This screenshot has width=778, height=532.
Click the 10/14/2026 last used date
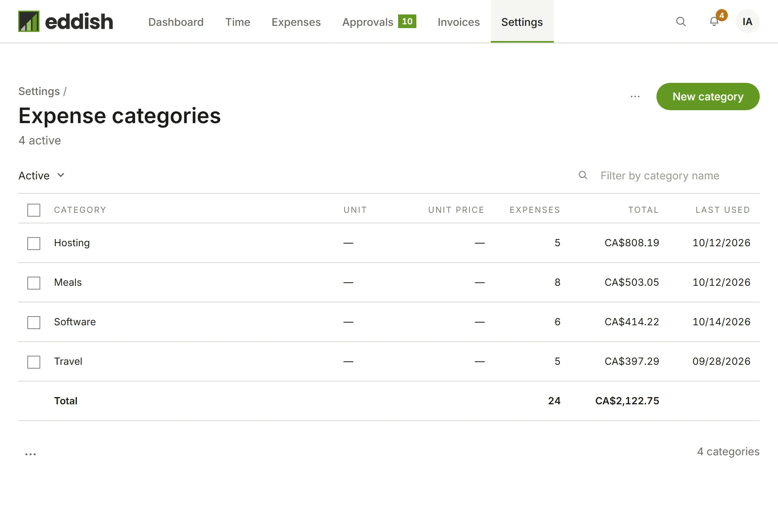721,322
